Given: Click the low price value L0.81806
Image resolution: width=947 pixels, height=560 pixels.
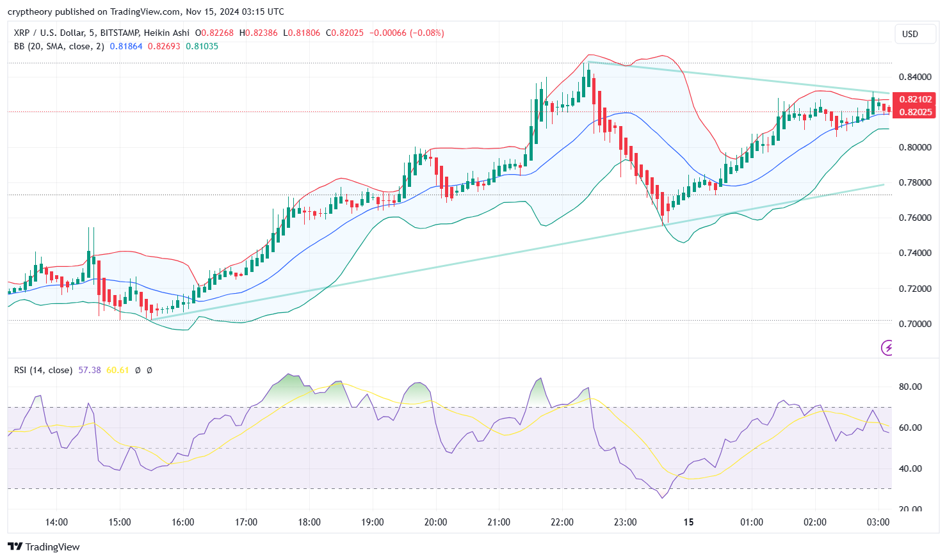Looking at the screenshot, I should pos(302,33).
